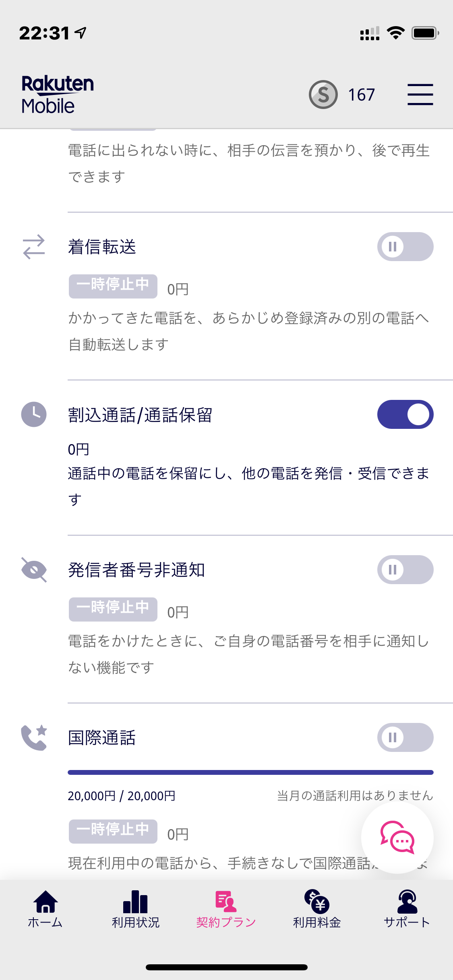Tap the Rakuten points coin icon
This screenshot has height=980, width=453.
(x=323, y=95)
